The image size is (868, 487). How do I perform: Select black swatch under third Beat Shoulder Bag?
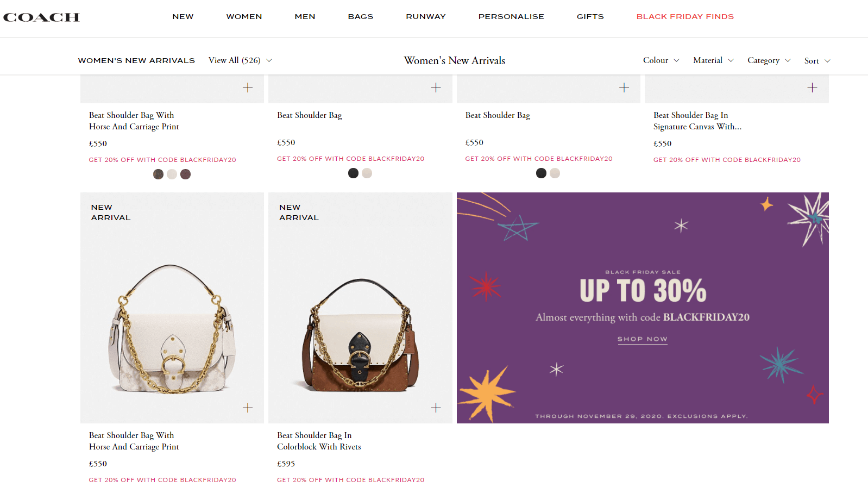tap(541, 173)
